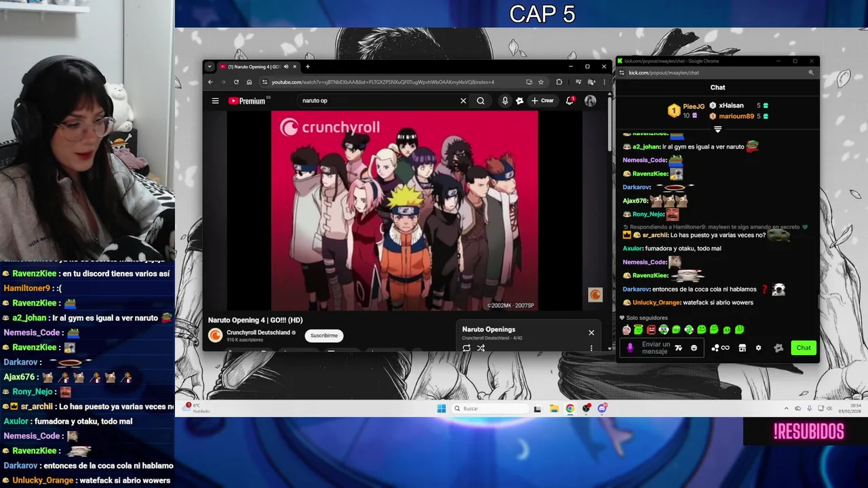This screenshot has width=868, height=488.
Task: Insert the red angry emote from quick emotes
Action: tap(651, 330)
